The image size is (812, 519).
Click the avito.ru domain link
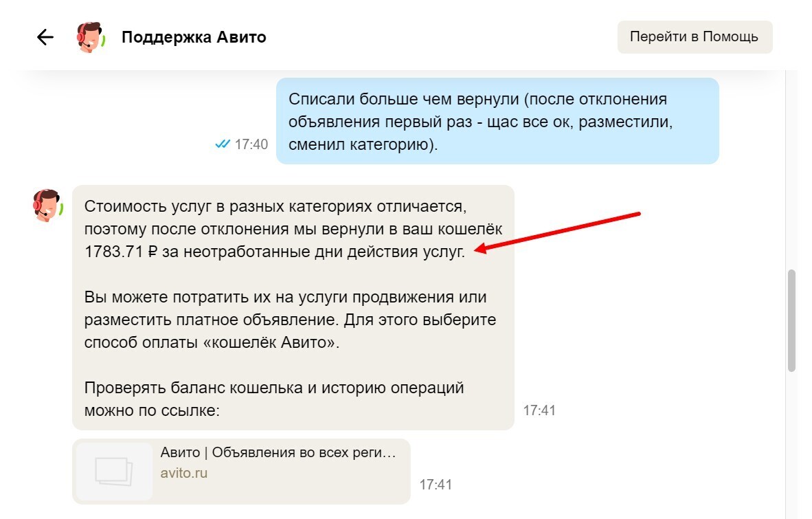coord(184,473)
